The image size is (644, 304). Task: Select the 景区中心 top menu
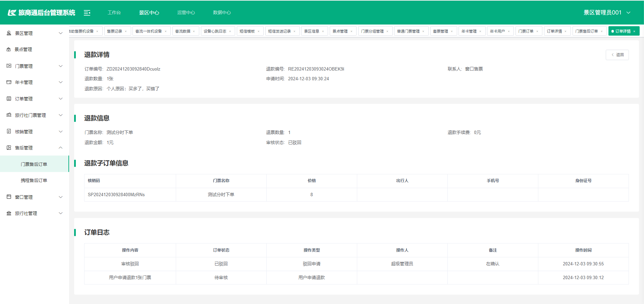pyautogui.click(x=149, y=12)
